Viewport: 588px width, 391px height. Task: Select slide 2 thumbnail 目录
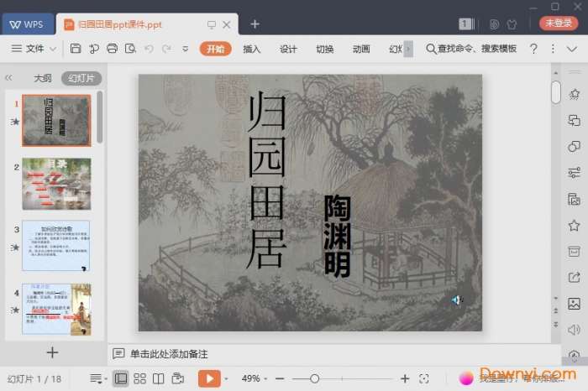56,184
